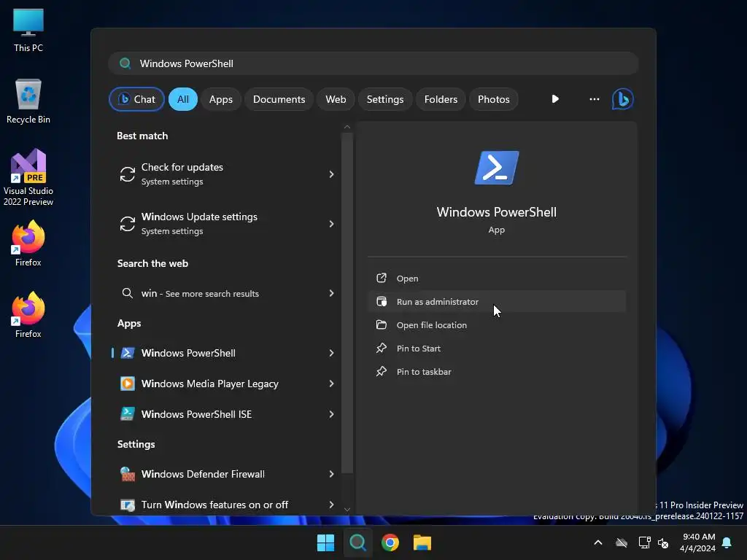Click the Search icon on taskbar
The height and width of the screenshot is (560, 747).
point(357,542)
